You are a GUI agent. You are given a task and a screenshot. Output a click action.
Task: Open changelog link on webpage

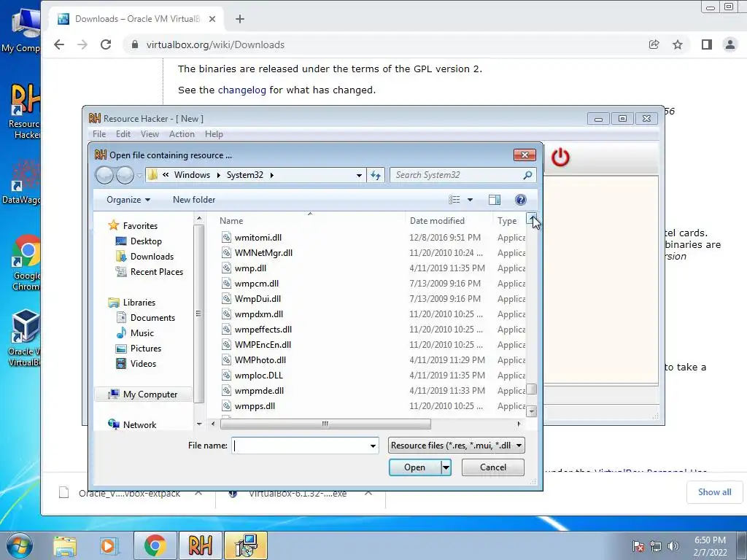click(242, 90)
